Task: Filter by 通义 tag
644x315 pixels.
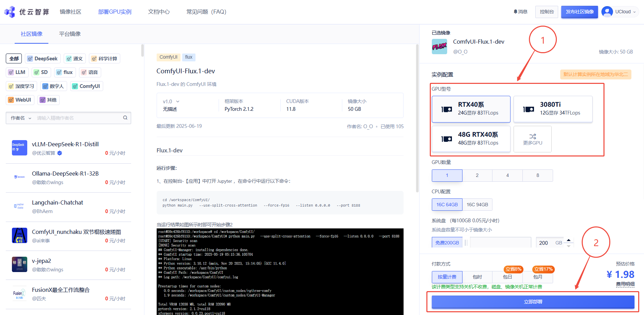Action: [75, 59]
